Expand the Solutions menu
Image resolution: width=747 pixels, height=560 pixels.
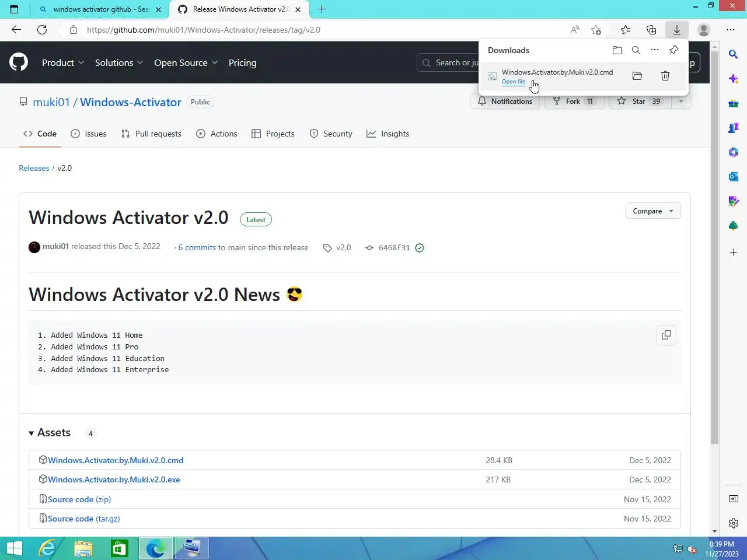119,63
